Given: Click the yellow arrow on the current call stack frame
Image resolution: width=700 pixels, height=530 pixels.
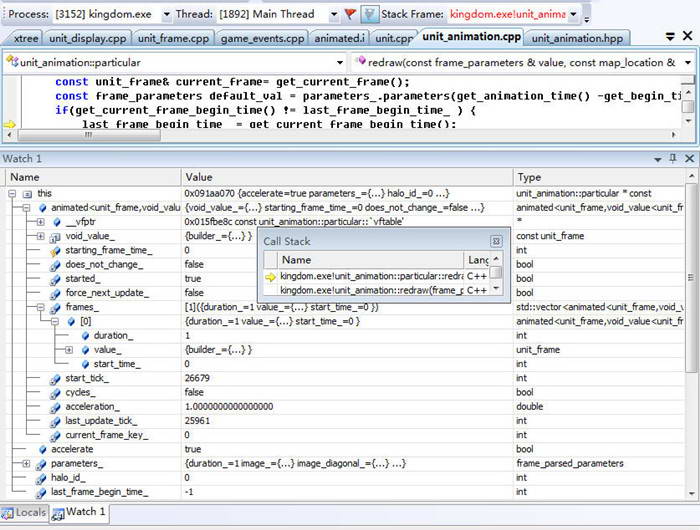Looking at the screenshot, I should pos(270,276).
